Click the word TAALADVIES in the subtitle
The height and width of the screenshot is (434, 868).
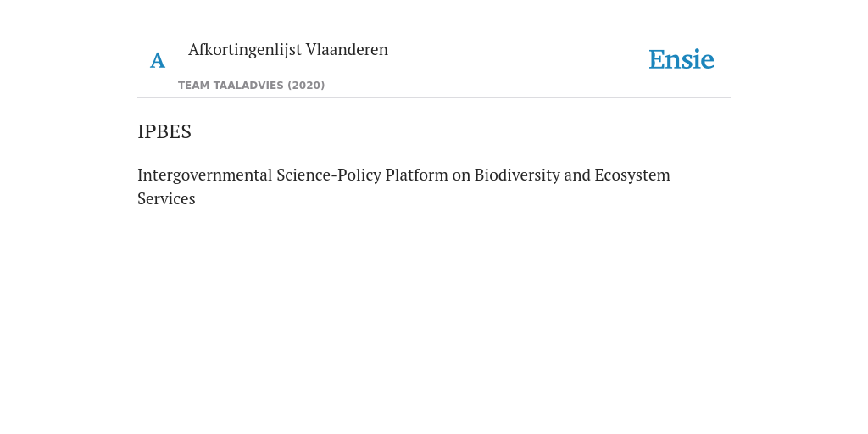tap(248, 86)
